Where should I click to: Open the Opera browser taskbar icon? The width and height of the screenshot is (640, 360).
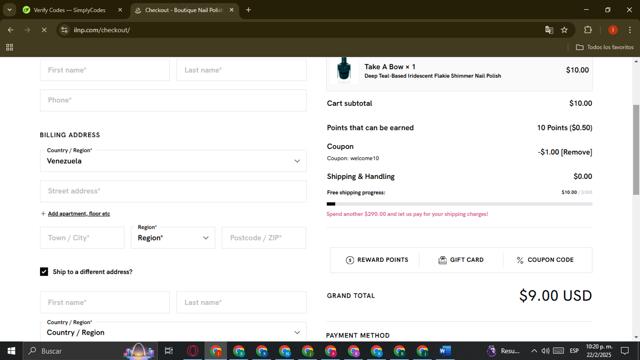pyautogui.click(x=193, y=351)
